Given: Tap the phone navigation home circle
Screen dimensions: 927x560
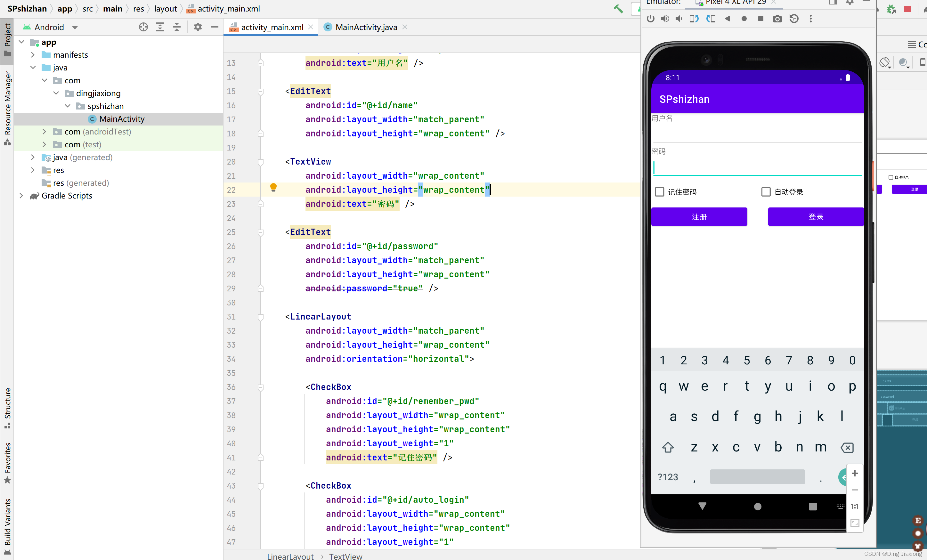Looking at the screenshot, I should [x=758, y=507].
